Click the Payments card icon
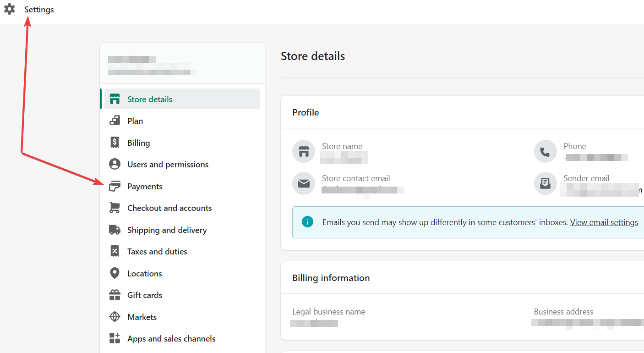The height and width of the screenshot is (353, 644). point(115,186)
